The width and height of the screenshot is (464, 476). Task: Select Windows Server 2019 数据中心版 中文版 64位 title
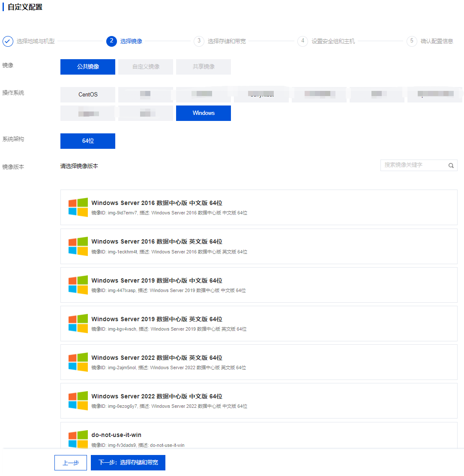coord(157,280)
